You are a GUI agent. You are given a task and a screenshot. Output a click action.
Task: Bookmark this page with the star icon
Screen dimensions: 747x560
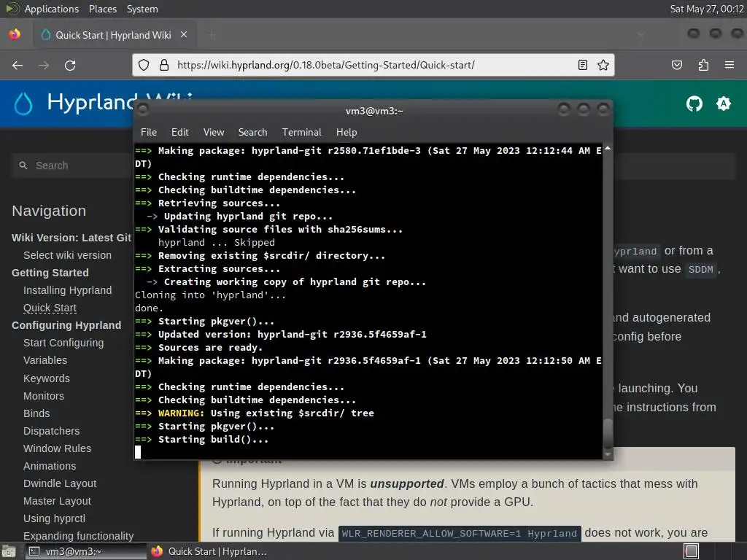point(603,65)
